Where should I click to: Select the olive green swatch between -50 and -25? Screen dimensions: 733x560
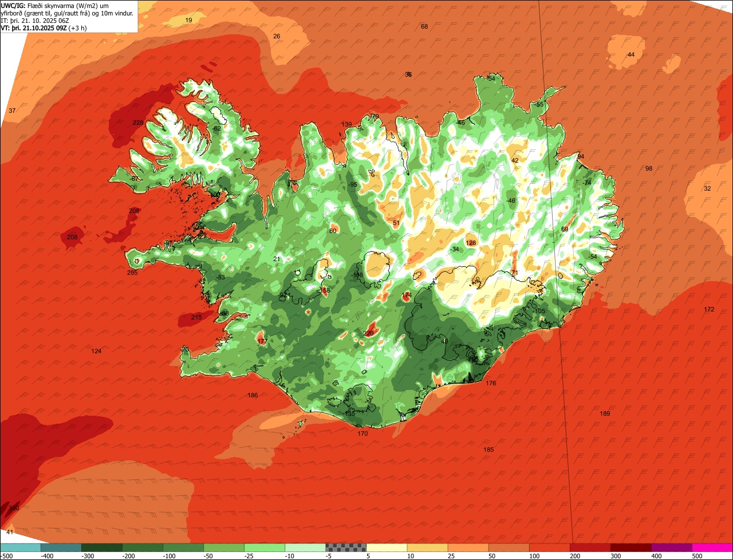tap(224, 547)
